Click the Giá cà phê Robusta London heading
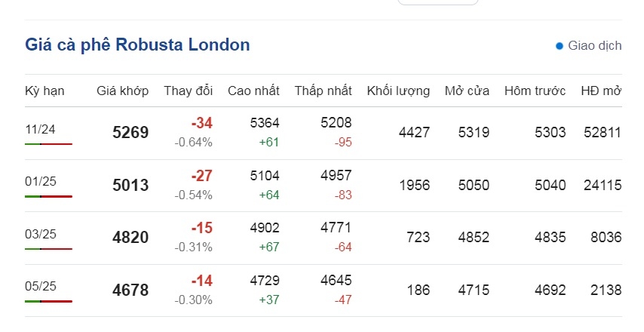This screenshot has height=332, width=644. [137, 45]
